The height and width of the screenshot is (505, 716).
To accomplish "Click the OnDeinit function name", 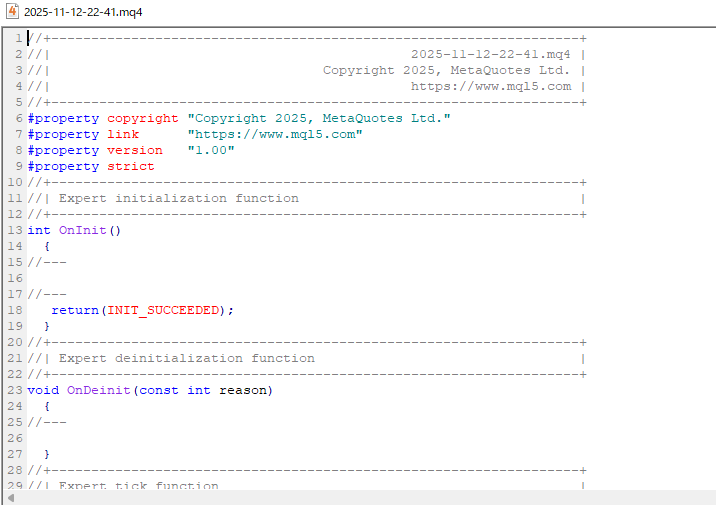I will (x=99, y=390).
